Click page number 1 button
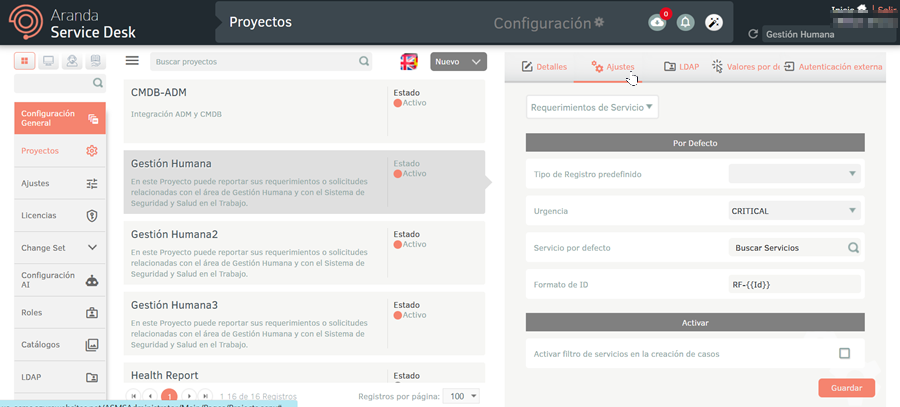 pos(169,396)
